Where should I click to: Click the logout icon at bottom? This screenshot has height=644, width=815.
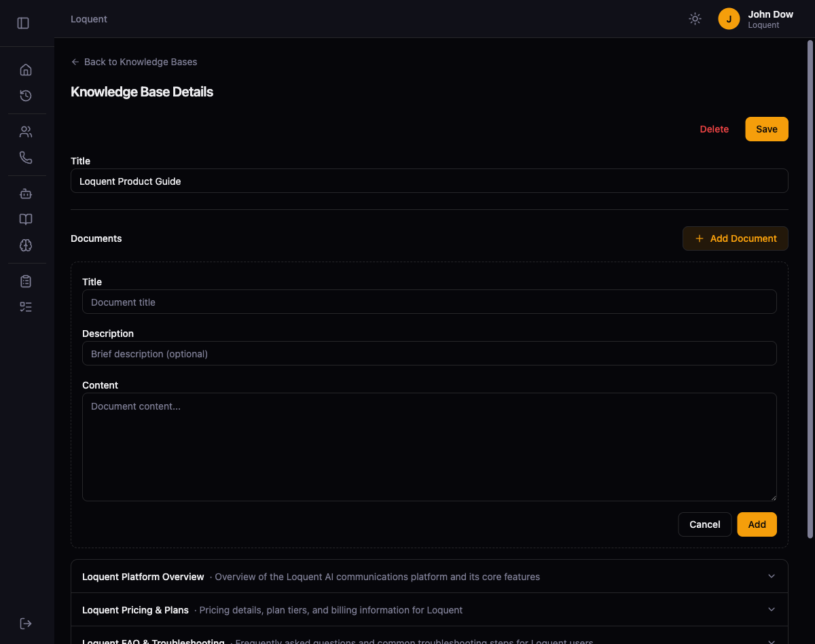point(26,624)
